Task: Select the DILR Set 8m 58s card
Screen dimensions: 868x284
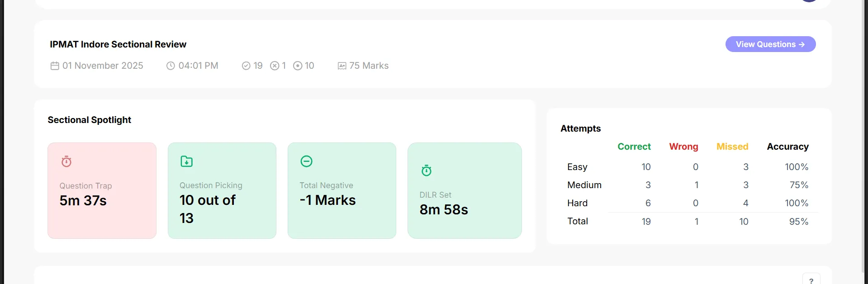Action: click(465, 190)
